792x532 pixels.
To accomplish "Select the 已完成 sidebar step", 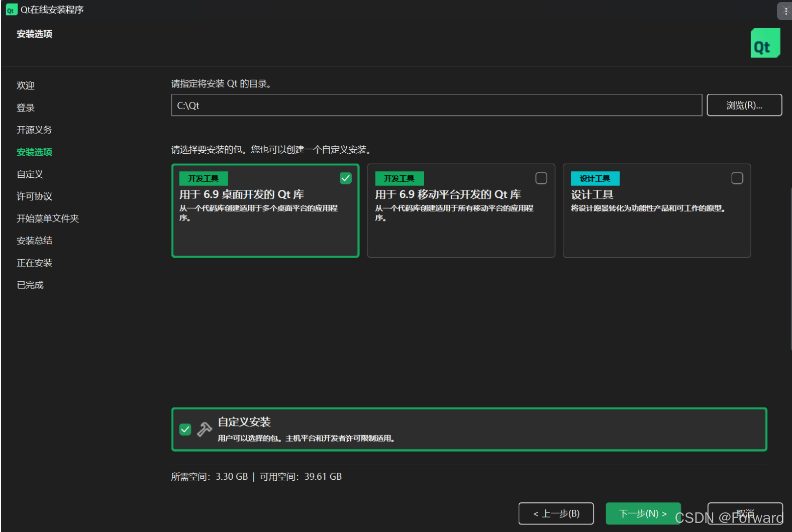I will click(30, 285).
